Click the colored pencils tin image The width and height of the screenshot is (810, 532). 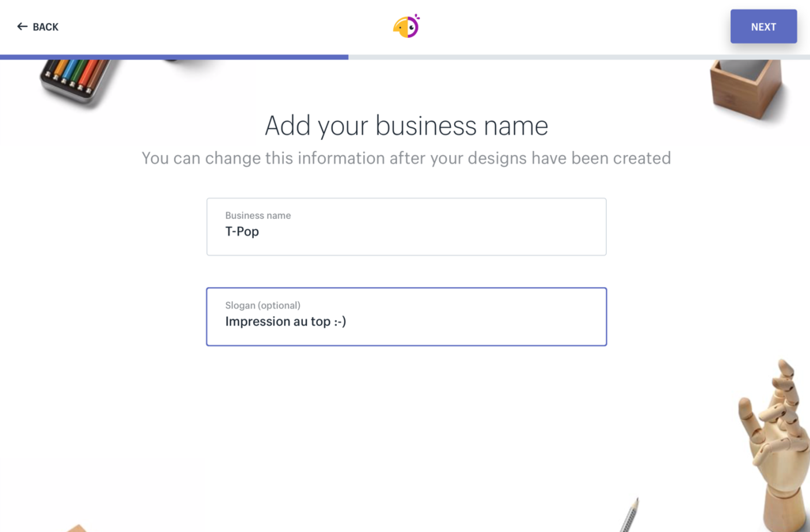[78, 78]
